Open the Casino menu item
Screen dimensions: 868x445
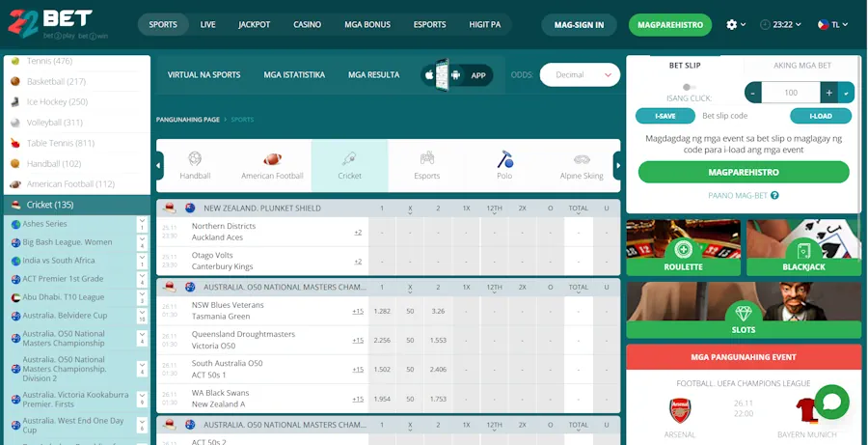pyautogui.click(x=308, y=25)
